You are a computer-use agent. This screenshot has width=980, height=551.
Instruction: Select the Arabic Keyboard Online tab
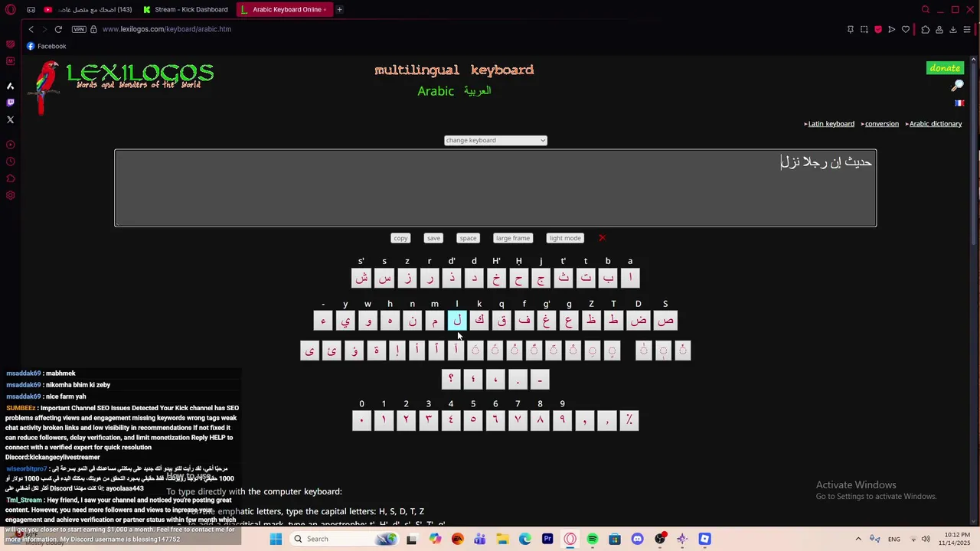pos(283,10)
